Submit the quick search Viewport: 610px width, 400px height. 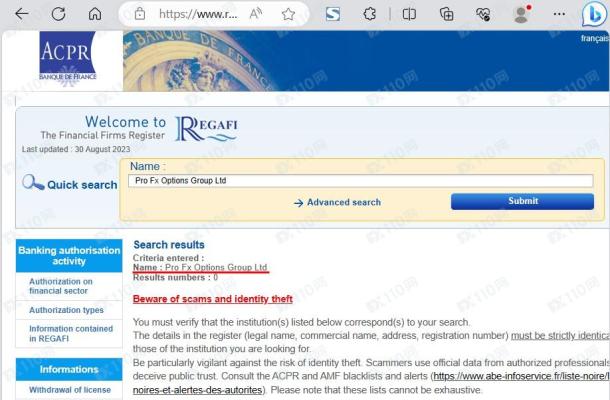click(x=522, y=201)
